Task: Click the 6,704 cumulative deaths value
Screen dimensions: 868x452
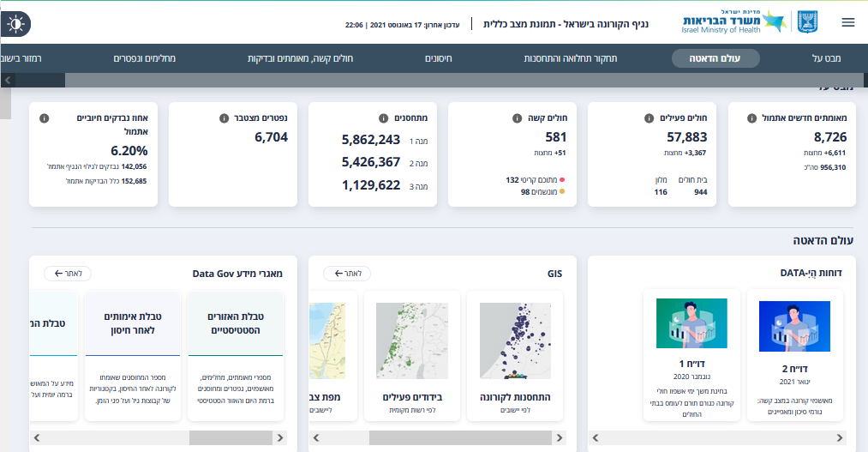Action: click(272, 137)
